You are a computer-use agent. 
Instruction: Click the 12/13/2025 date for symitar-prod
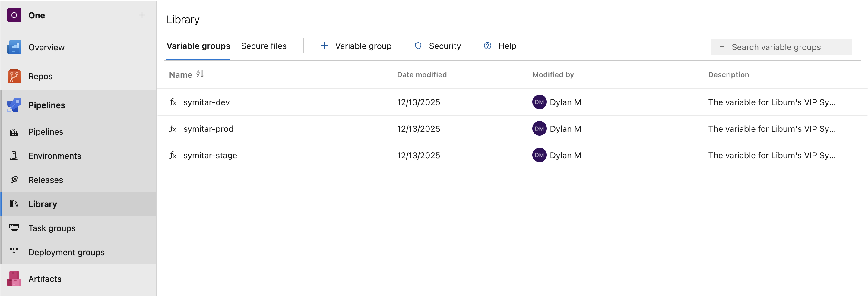(419, 129)
